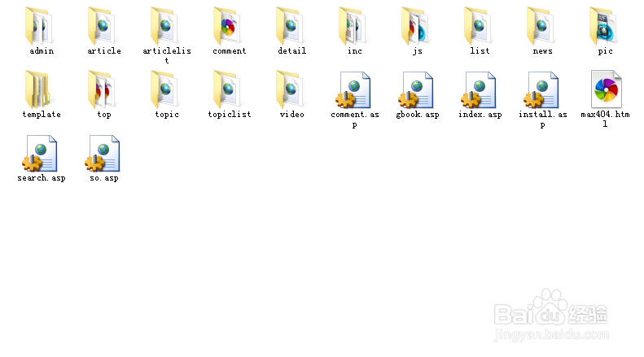Image resolution: width=644 pixels, height=357 pixels.
Task: Click the 'install.asp' file name text
Action: [x=542, y=120]
